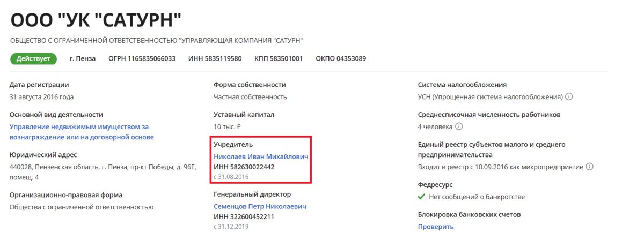Click the green checkmark near bankruptcy status
Screen dimensions: 644x232
[x=421, y=197]
